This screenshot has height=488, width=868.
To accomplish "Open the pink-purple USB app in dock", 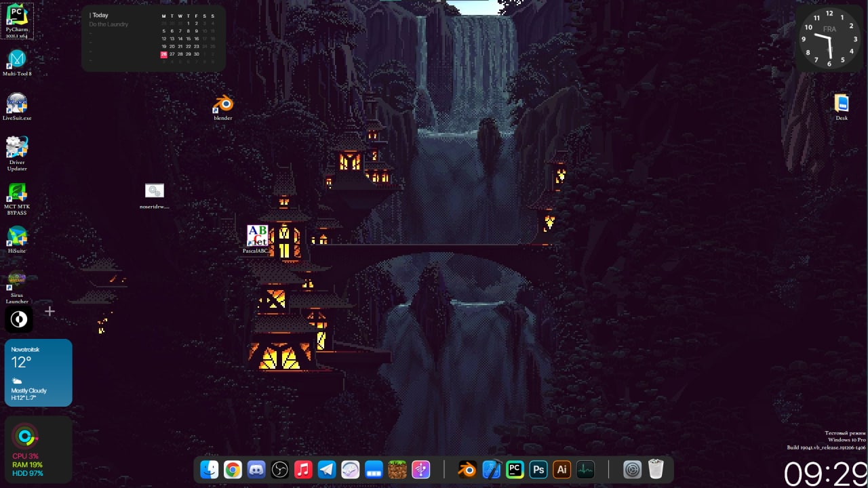I will click(421, 470).
